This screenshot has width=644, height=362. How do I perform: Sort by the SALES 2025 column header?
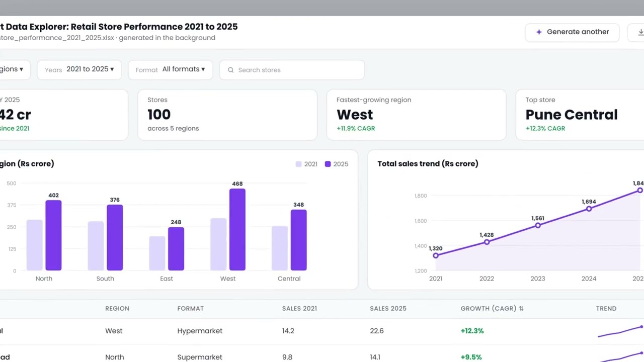[x=388, y=308]
